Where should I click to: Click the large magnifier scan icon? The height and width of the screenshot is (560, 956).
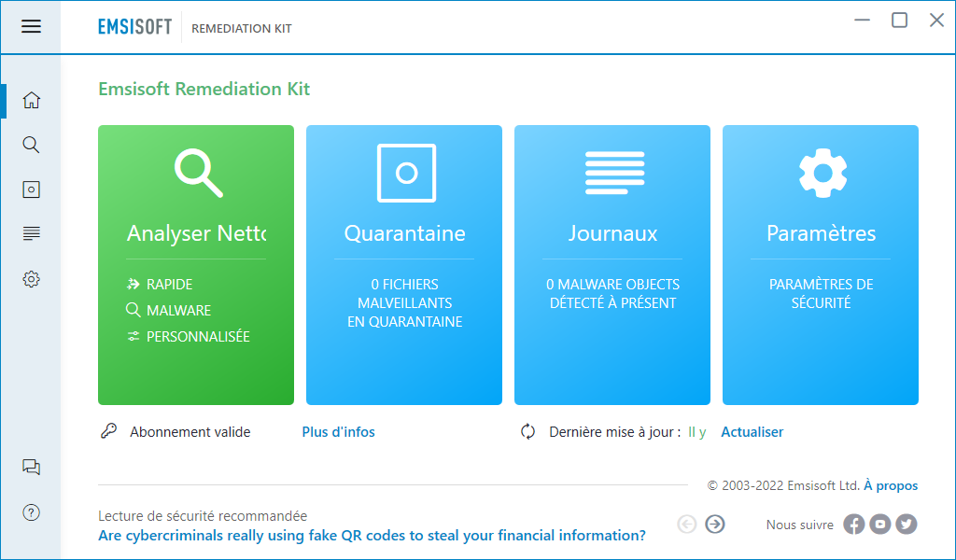(198, 173)
